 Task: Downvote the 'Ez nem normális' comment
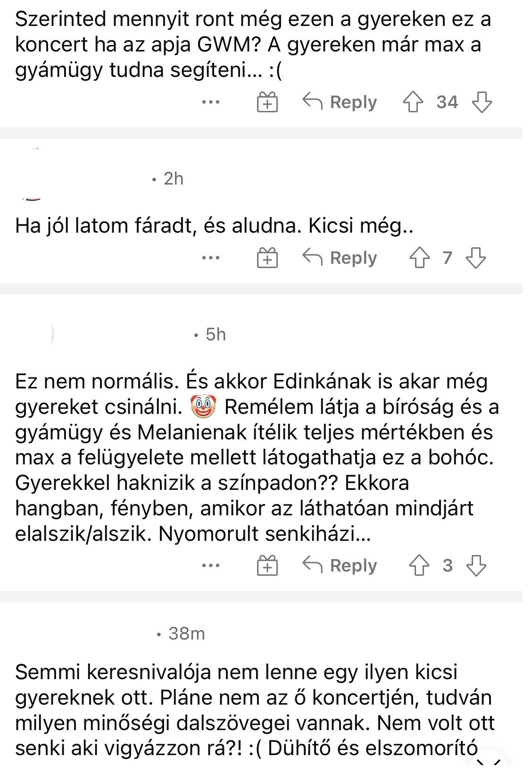pyautogui.click(x=475, y=565)
